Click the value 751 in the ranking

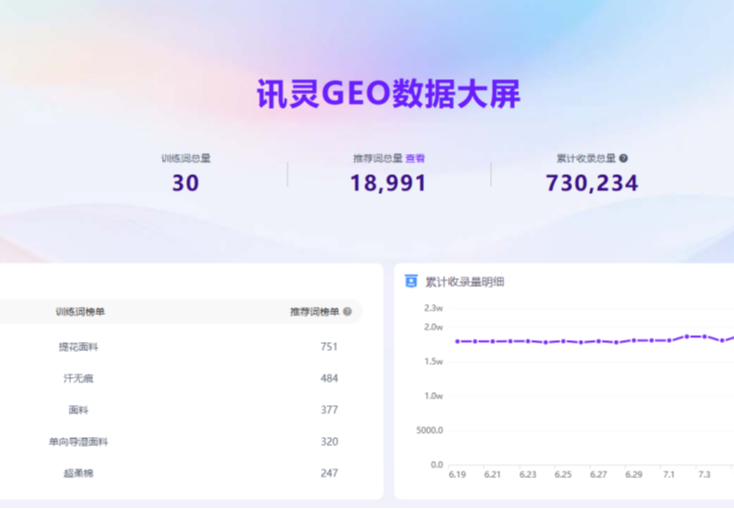329,347
